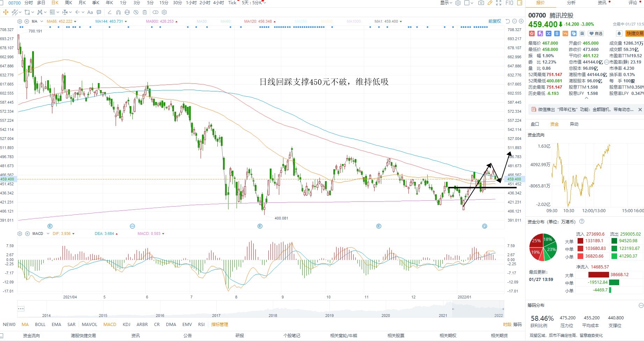Open the MACD indicator dropdown arrow
644x341 pixels.
click(x=48, y=233)
